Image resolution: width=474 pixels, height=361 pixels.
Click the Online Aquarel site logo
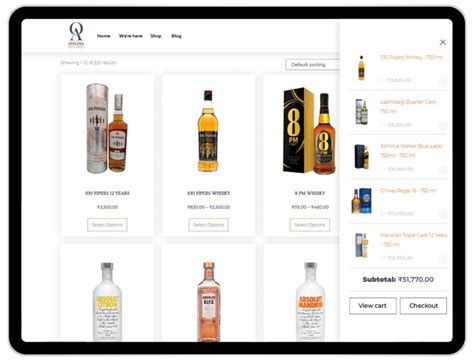point(76,35)
